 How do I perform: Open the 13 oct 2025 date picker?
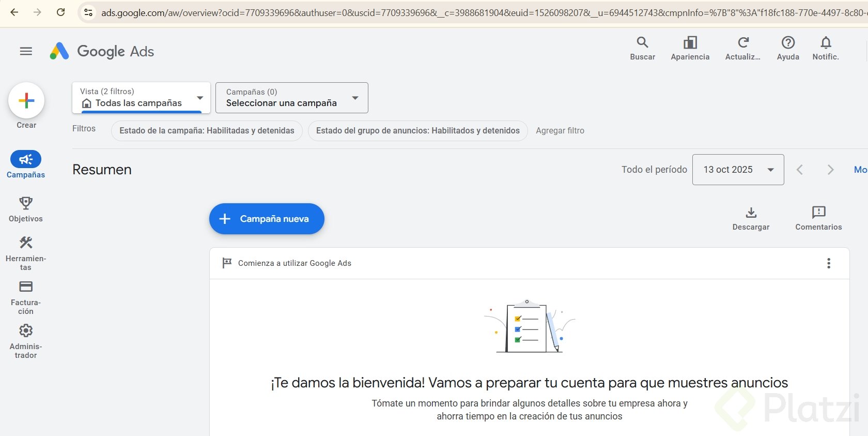click(x=738, y=170)
